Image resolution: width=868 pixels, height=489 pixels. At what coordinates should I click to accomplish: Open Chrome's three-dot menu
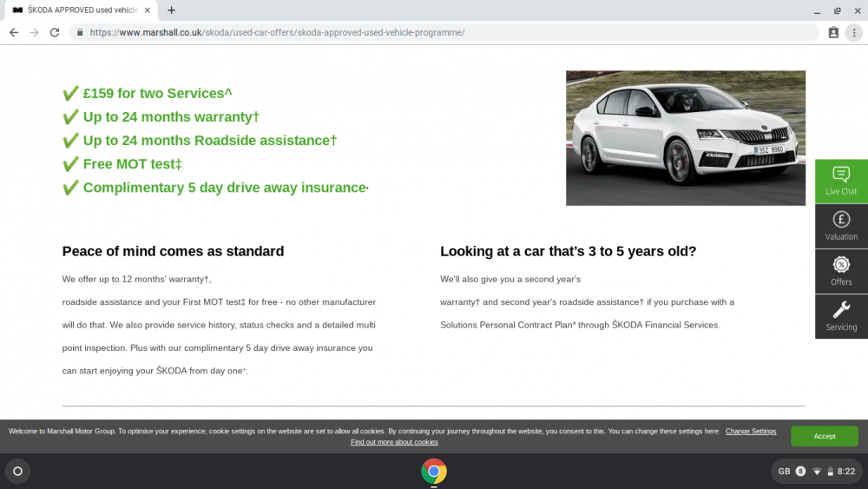tap(853, 33)
